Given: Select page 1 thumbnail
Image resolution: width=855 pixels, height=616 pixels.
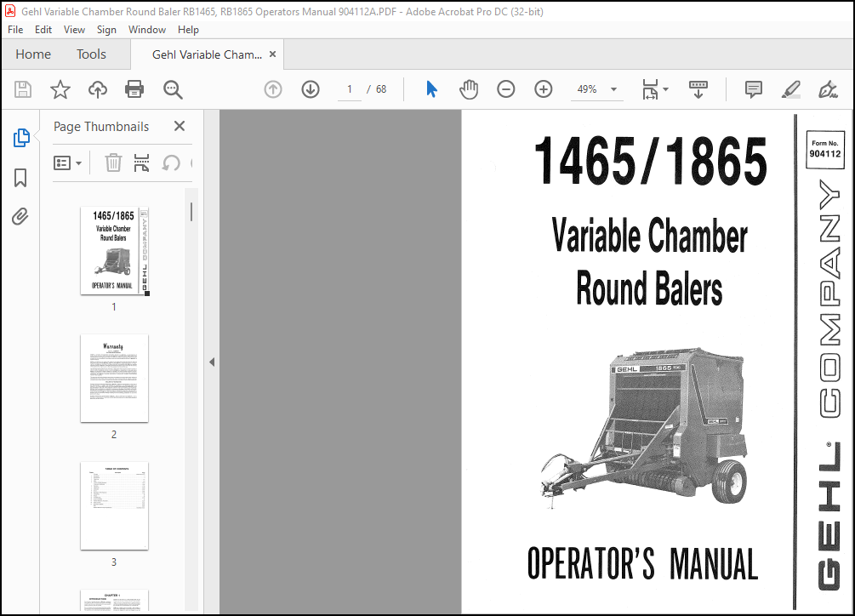Looking at the screenshot, I should [x=114, y=251].
